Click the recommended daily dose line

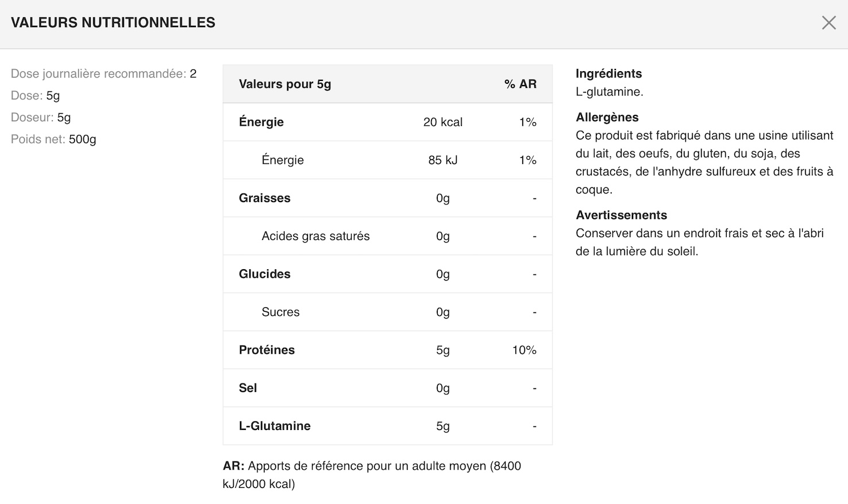pos(103,73)
